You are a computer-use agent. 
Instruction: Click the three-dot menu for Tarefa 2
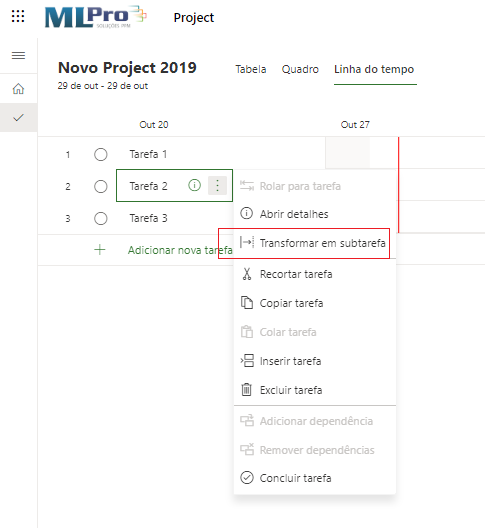pyautogui.click(x=217, y=186)
